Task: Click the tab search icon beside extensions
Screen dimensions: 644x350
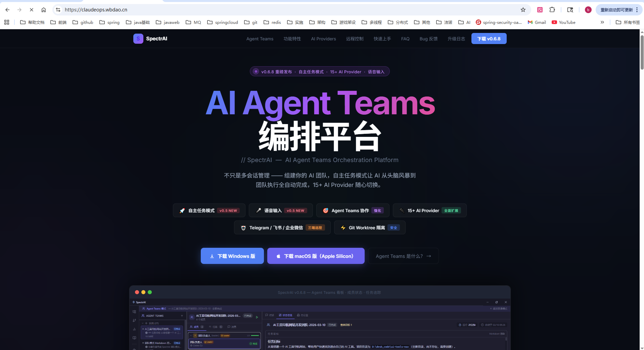Action: (570, 10)
